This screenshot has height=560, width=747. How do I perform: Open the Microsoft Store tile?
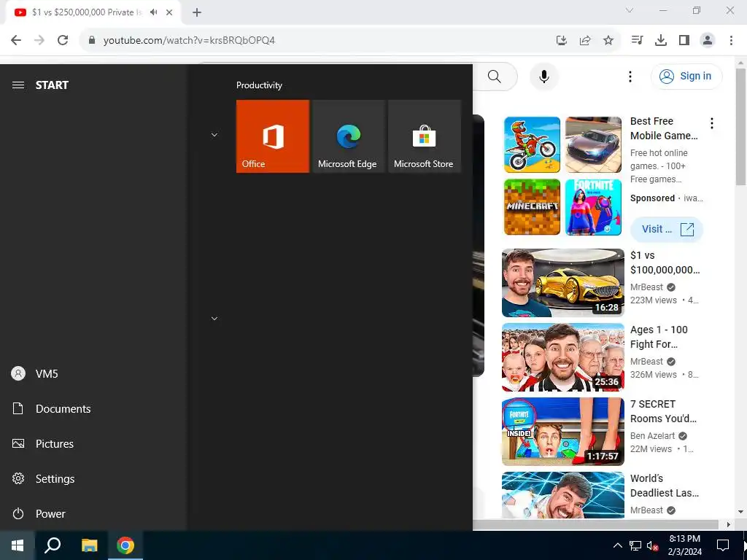coord(425,136)
